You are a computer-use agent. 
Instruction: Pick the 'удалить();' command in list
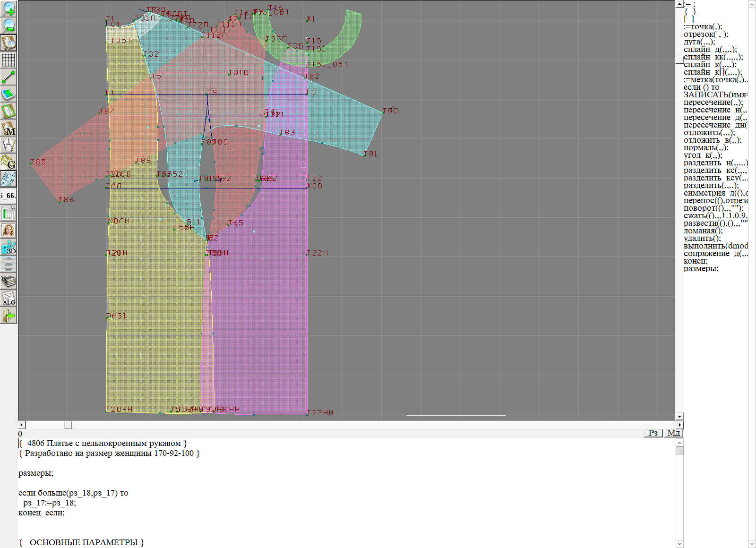click(702, 238)
